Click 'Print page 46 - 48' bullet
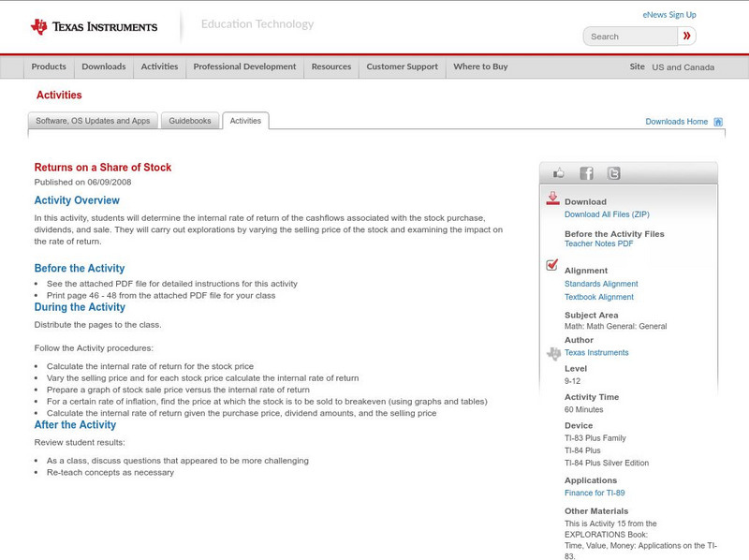The width and height of the screenshot is (749, 560). [x=161, y=296]
